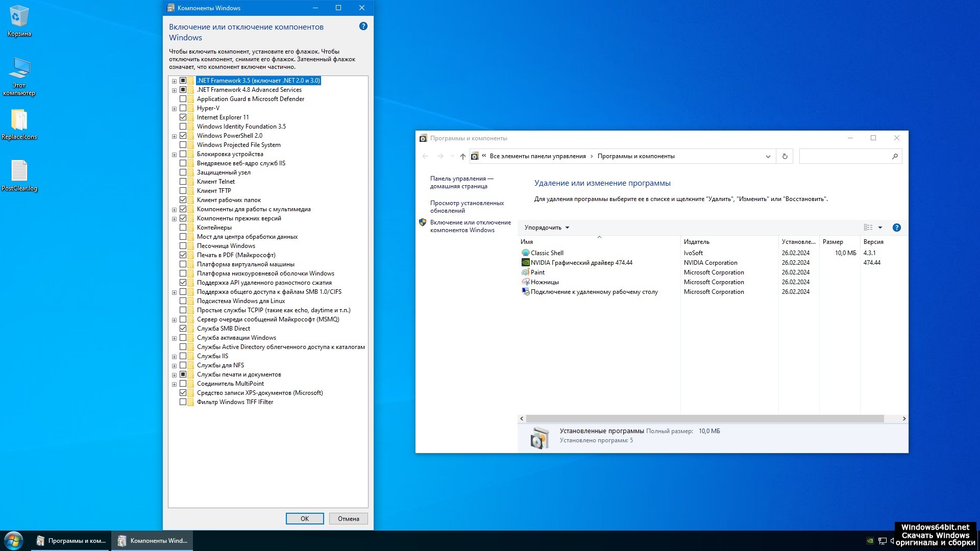Check the Клиент Telnet checkbox
This screenshot has height=551, width=980.
(183, 182)
